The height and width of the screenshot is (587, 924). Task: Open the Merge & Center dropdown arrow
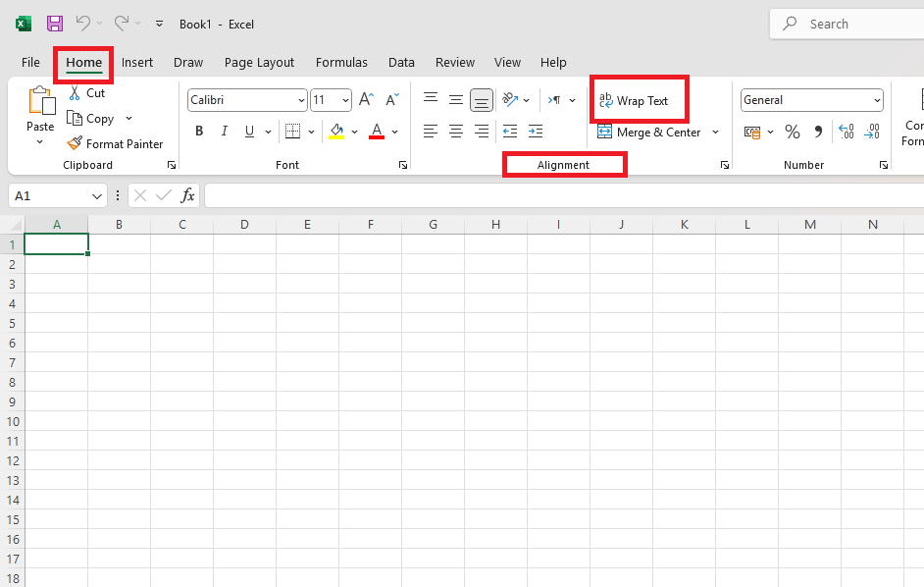click(715, 133)
